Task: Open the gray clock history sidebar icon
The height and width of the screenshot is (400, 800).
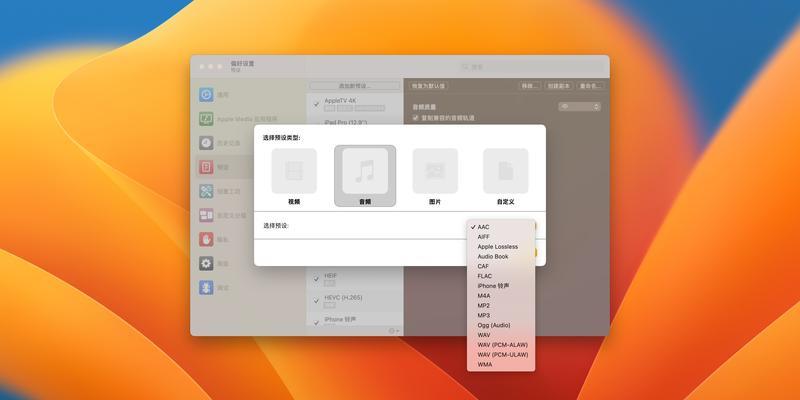Action: [206, 143]
